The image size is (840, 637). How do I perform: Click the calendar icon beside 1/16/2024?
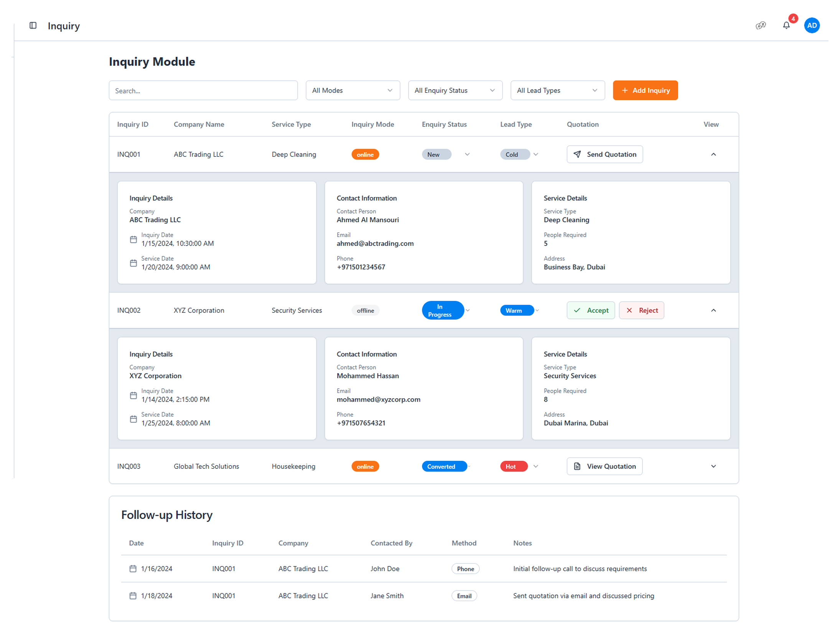click(133, 568)
